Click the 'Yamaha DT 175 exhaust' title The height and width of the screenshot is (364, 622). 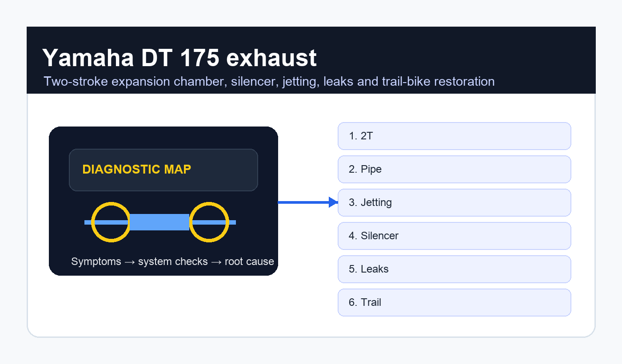(179, 58)
